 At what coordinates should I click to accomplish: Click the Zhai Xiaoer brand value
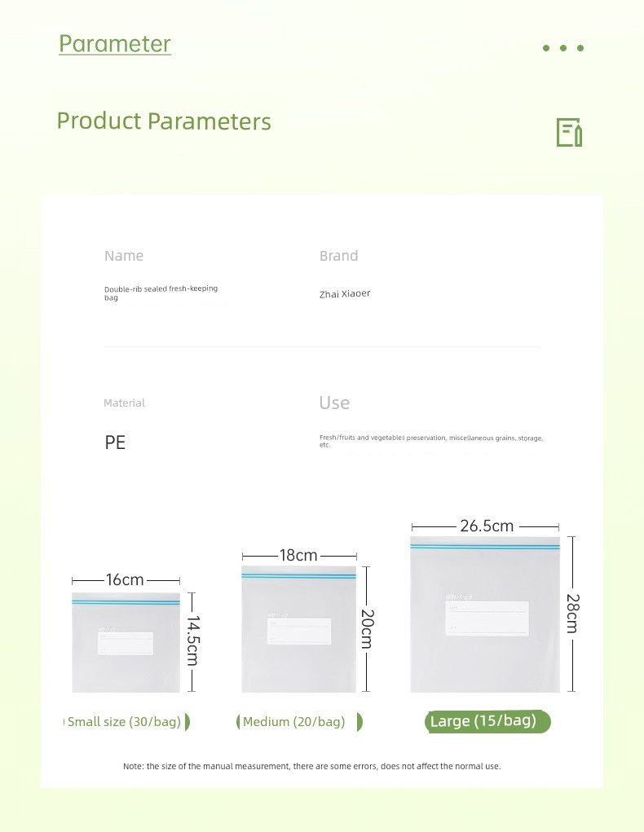coord(345,293)
